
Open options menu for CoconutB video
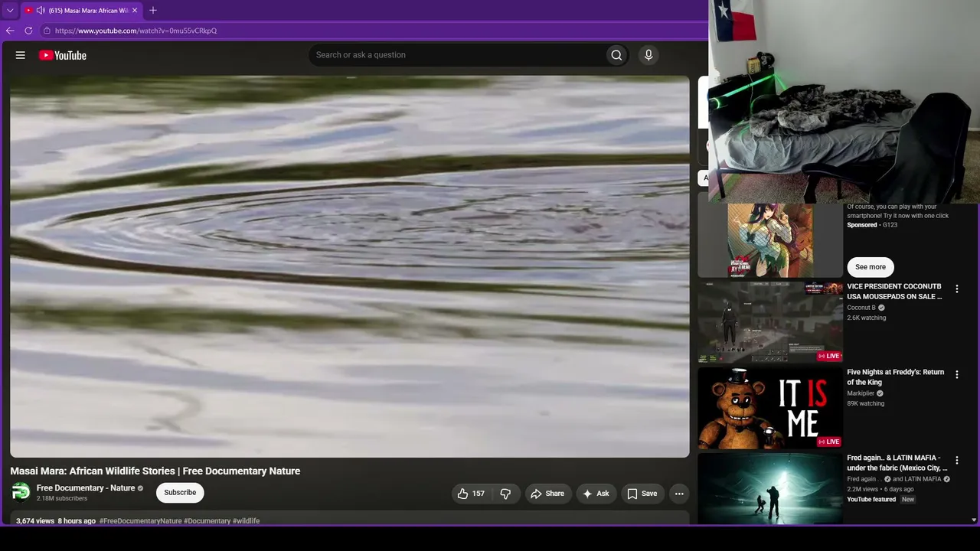pos(956,289)
